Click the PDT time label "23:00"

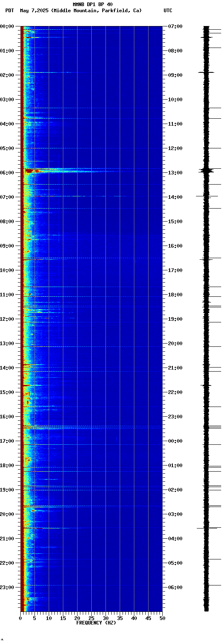point(6,587)
